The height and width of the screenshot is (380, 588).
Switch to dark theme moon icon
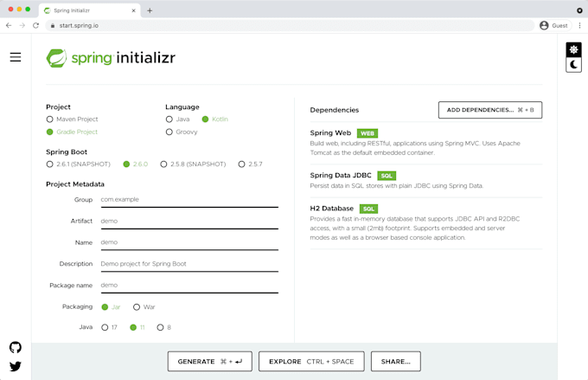tap(573, 65)
